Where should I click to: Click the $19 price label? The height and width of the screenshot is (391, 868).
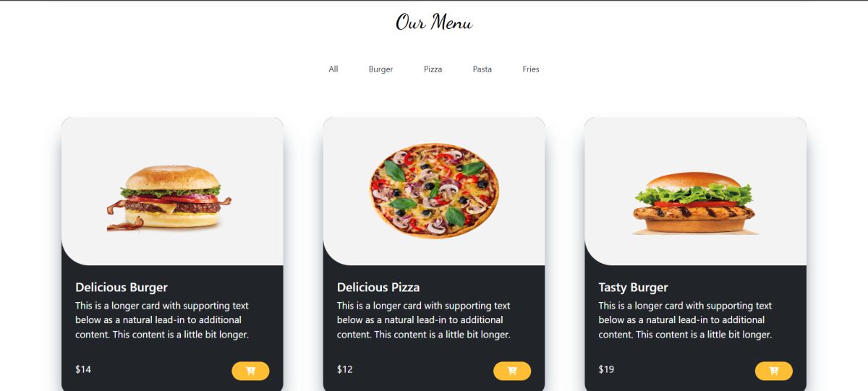point(607,369)
